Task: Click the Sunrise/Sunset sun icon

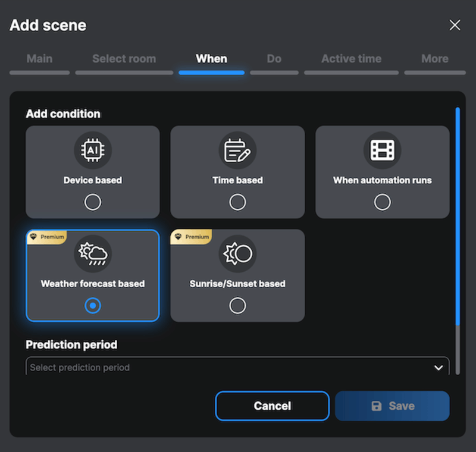Action: pyautogui.click(x=237, y=254)
